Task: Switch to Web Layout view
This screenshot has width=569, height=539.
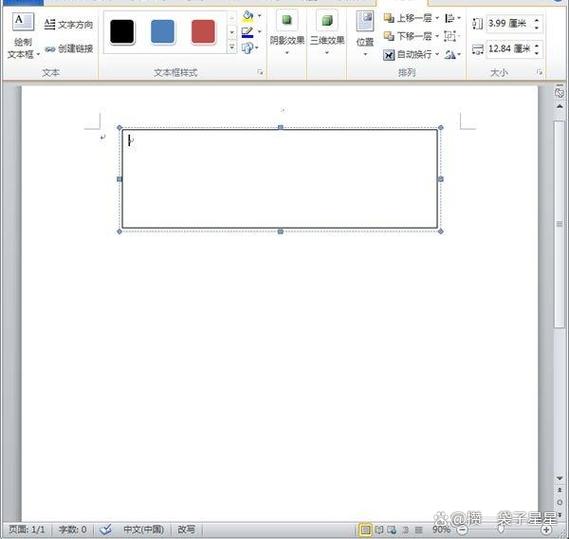Action: [x=392, y=530]
